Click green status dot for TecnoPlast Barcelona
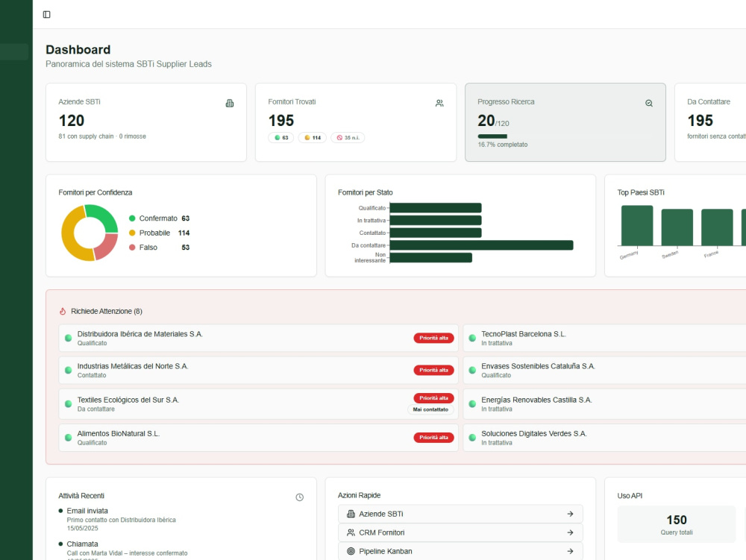The width and height of the screenshot is (746, 560). pyautogui.click(x=472, y=338)
